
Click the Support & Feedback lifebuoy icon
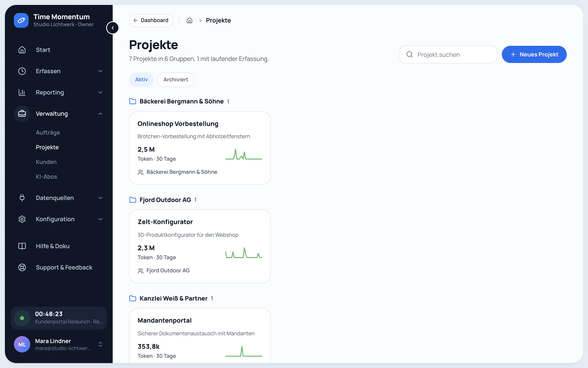click(22, 267)
